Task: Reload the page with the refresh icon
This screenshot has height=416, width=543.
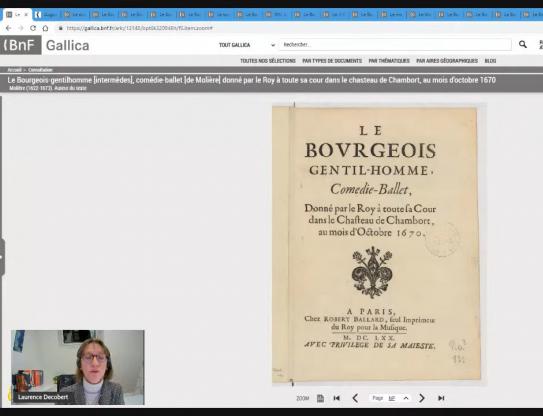Action: point(33,28)
